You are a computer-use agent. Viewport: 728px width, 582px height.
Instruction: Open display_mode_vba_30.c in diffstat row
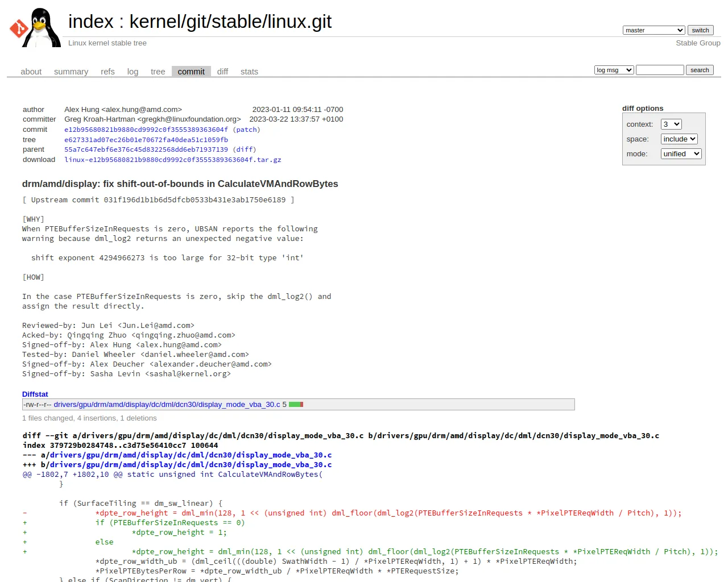(167, 405)
